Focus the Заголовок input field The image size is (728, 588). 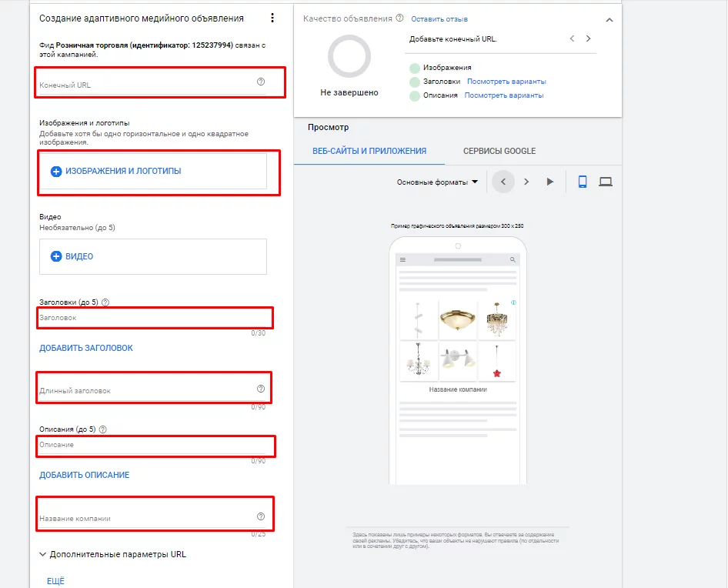(152, 318)
